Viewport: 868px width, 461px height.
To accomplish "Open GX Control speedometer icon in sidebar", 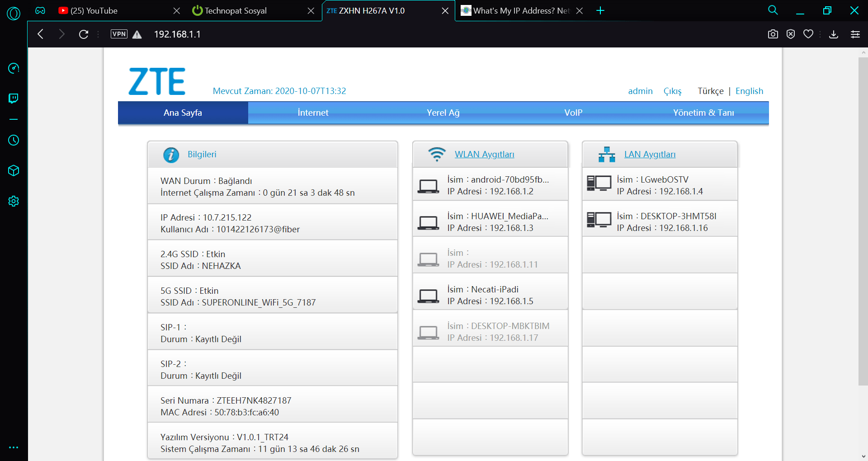I will [x=14, y=68].
